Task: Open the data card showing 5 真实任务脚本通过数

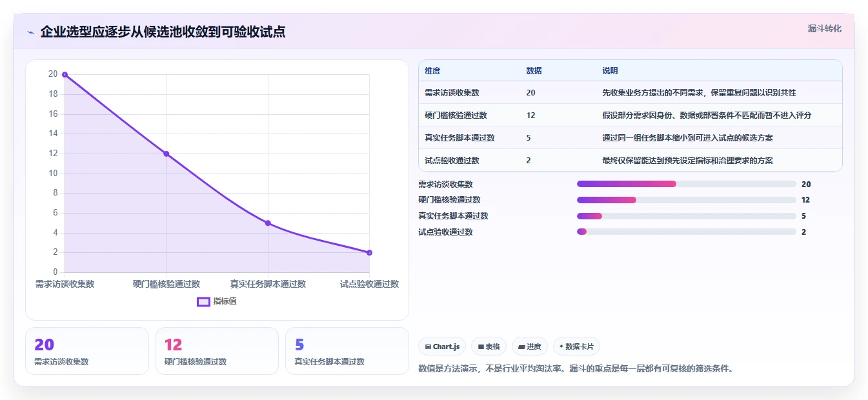Action: (347, 351)
